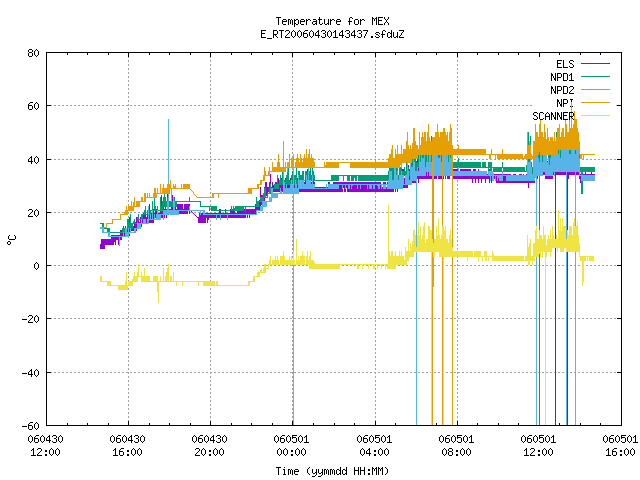Click the NPD2 legend label
Viewport: 640px width, 480px height.
[562, 90]
